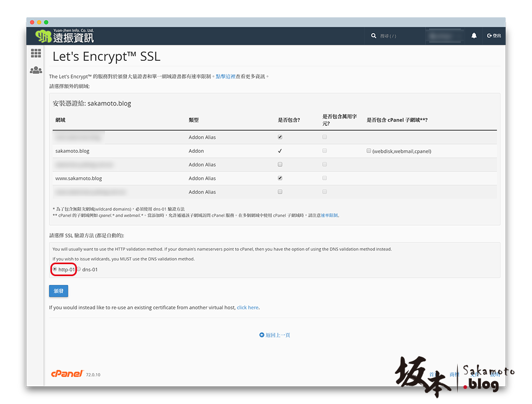The width and height of the screenshot is (532, 404).
Task: Open the rate limit info link in intro
Action: click(x=225, y=76)
